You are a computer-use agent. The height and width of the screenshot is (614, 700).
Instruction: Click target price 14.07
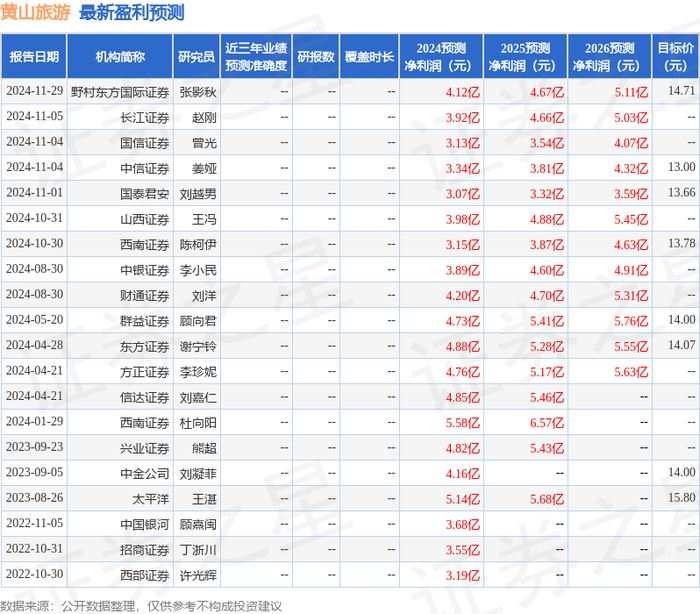click(682, 346)
